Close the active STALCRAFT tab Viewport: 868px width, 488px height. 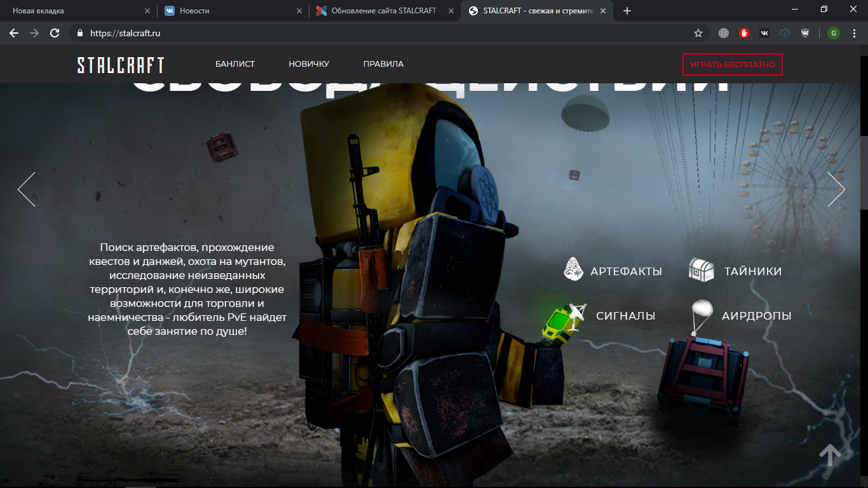click(x=604, y=11)
